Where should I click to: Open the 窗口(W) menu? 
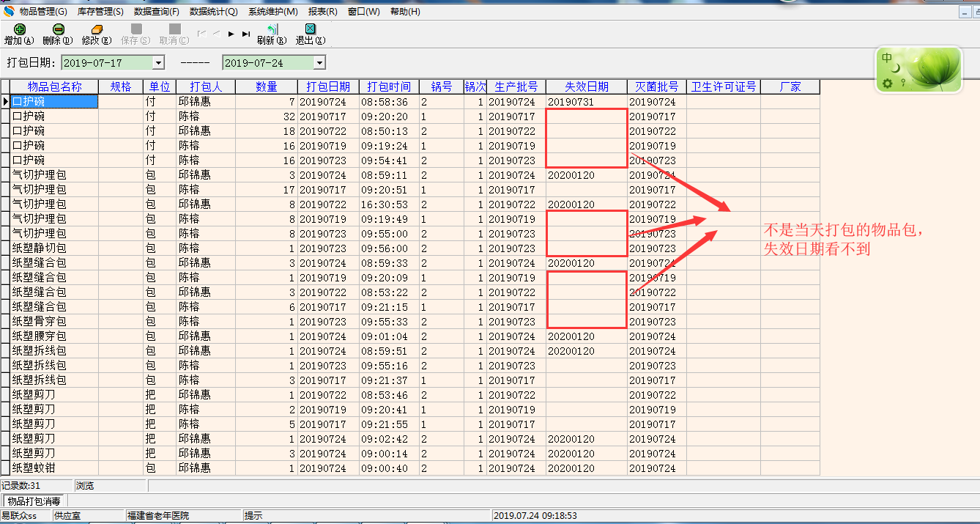(x=364, y=12)
